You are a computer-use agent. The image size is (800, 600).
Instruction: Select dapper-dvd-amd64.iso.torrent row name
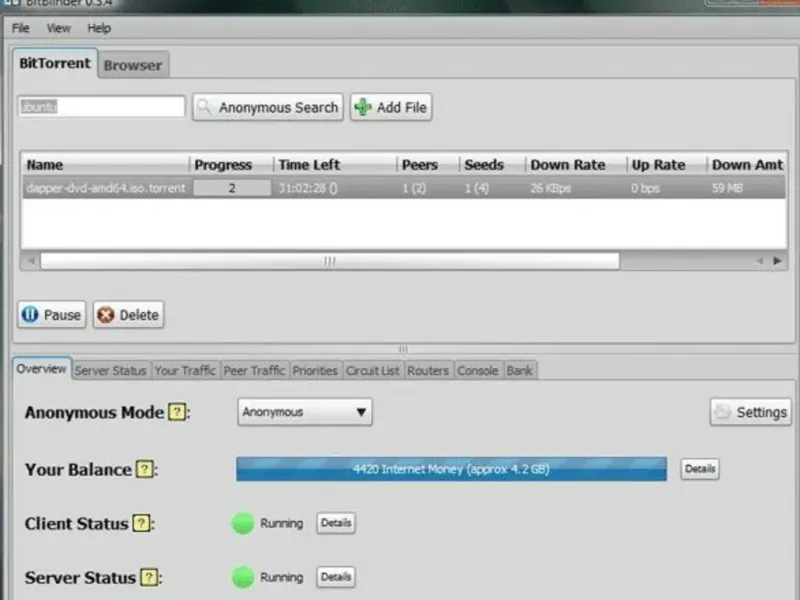(106, 188)
